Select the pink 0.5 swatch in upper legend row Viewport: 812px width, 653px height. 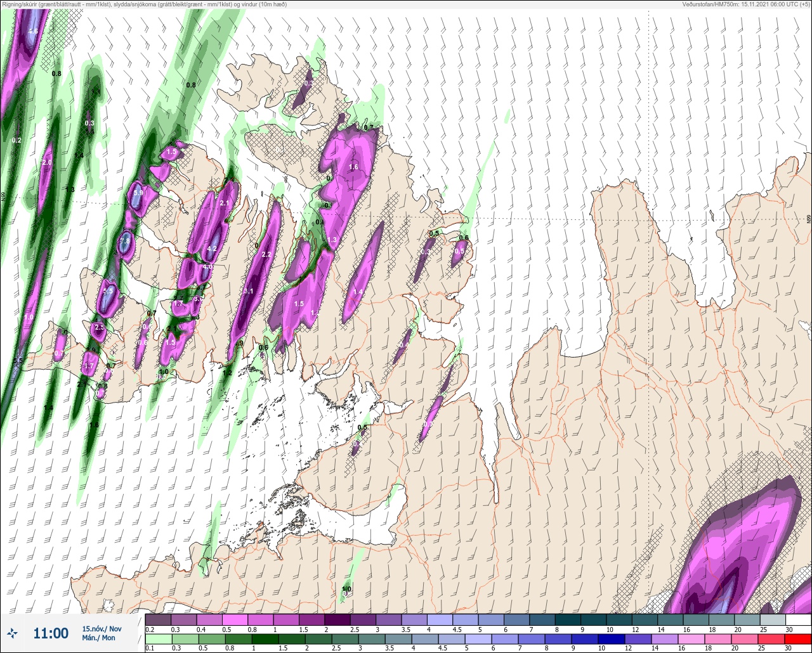click(235, 619)
